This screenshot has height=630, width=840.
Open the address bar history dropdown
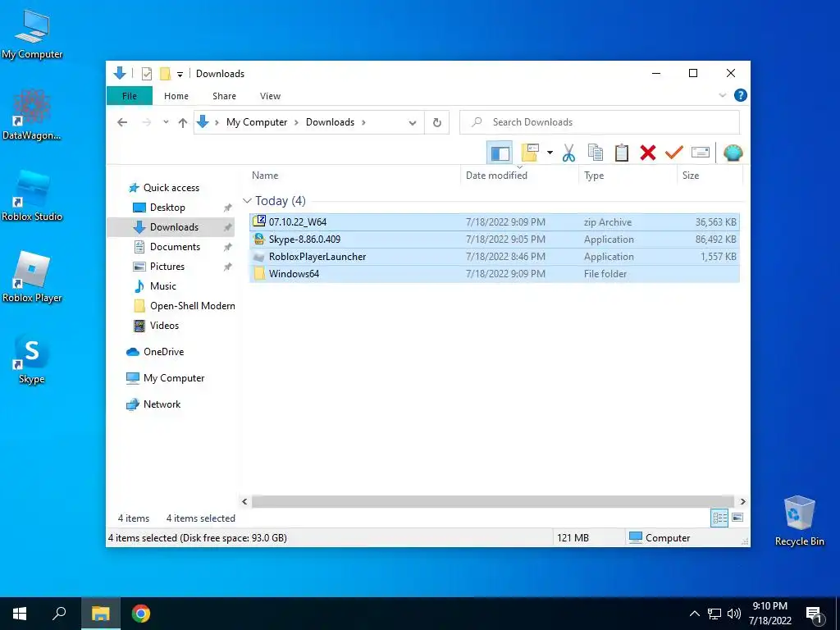tap(413, 123)
